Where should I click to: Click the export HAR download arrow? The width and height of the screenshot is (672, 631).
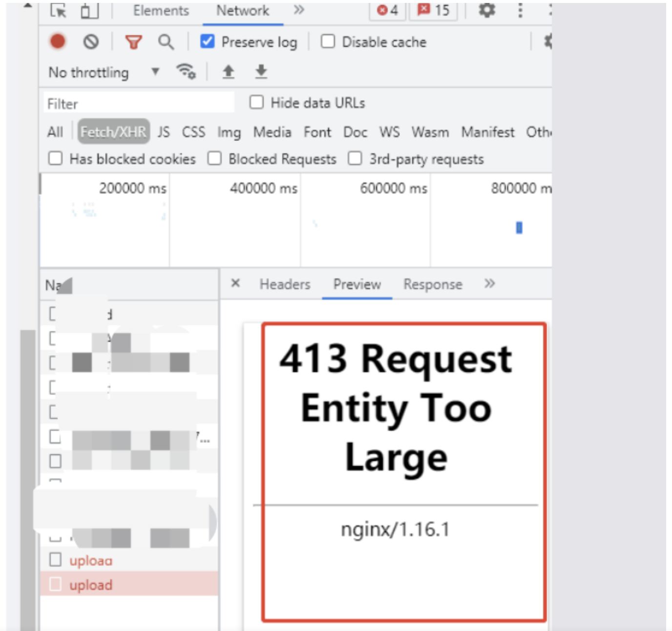(x=261, y=72)
